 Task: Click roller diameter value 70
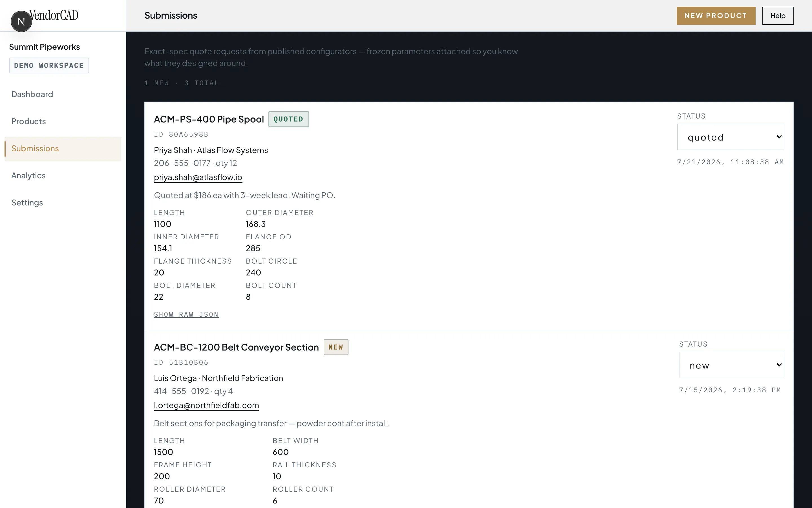click(159, 501)
